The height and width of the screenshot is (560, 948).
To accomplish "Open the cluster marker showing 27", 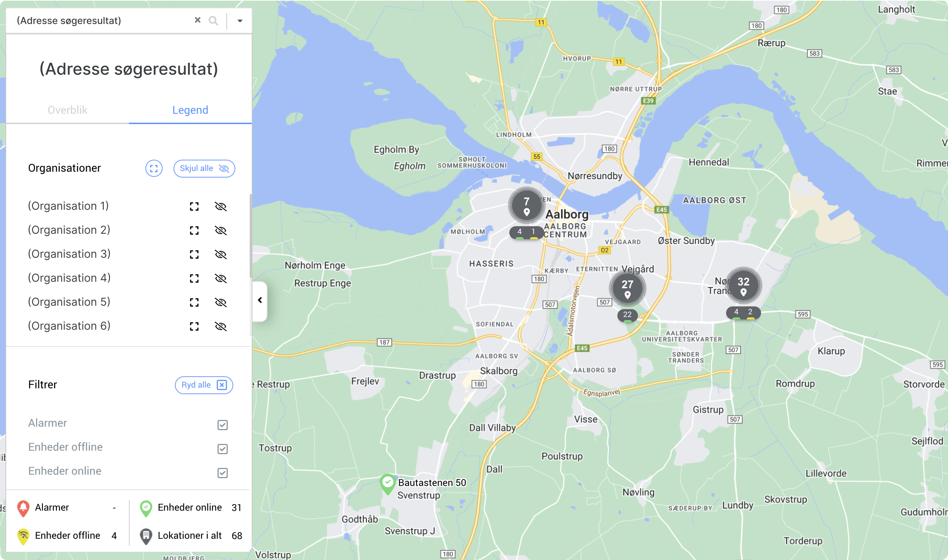I will coord(627,288).
